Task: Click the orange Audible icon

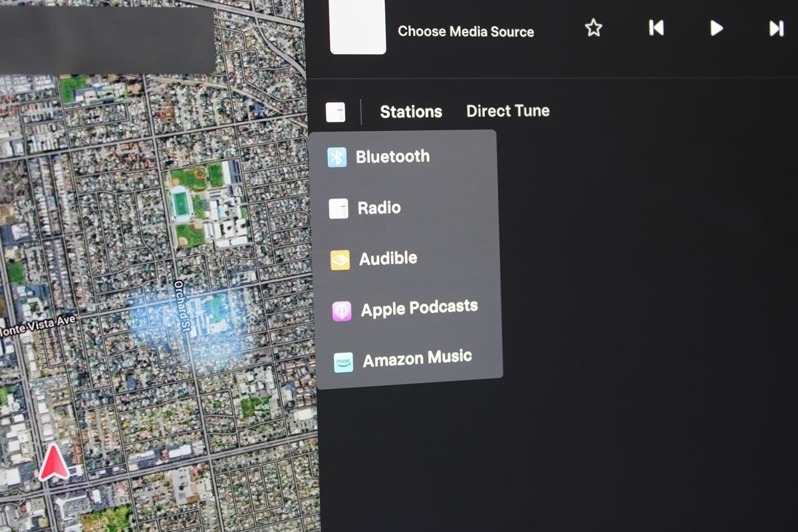Action: click(340, 260)
